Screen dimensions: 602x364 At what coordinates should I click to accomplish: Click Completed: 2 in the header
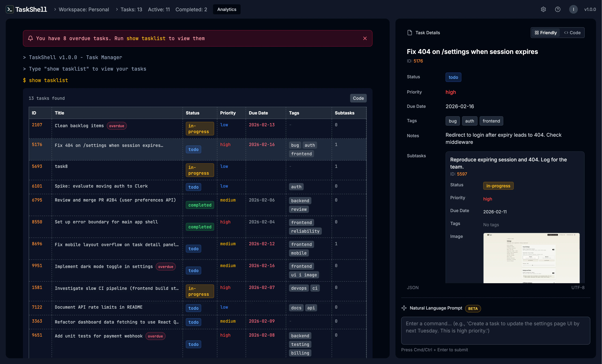pyautogui.click(x=191, y=9)
